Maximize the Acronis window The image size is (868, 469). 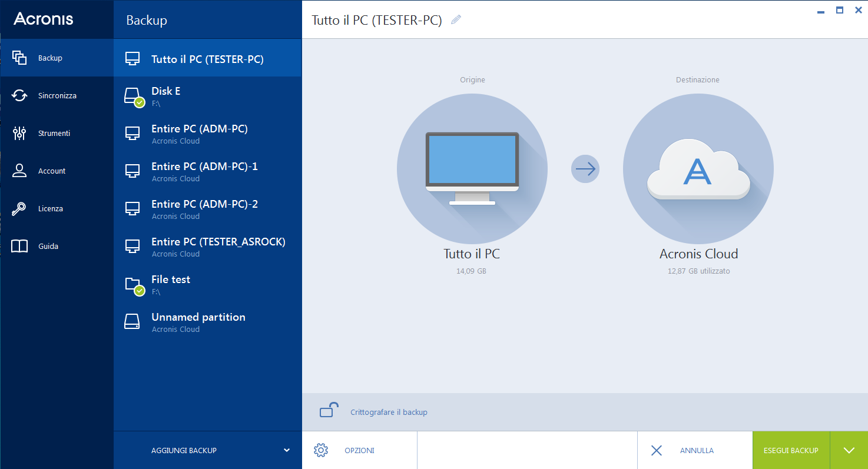840,10
